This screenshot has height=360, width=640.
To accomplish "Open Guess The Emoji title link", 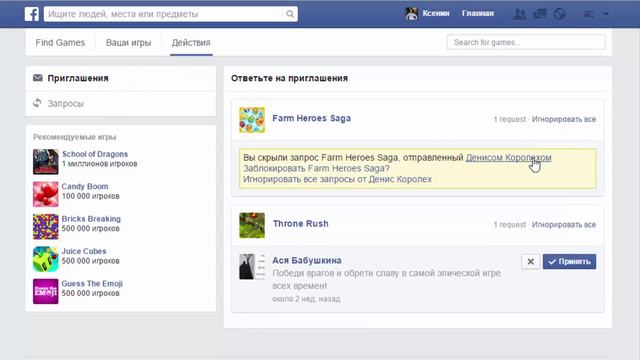I will (x=92, y=283).
